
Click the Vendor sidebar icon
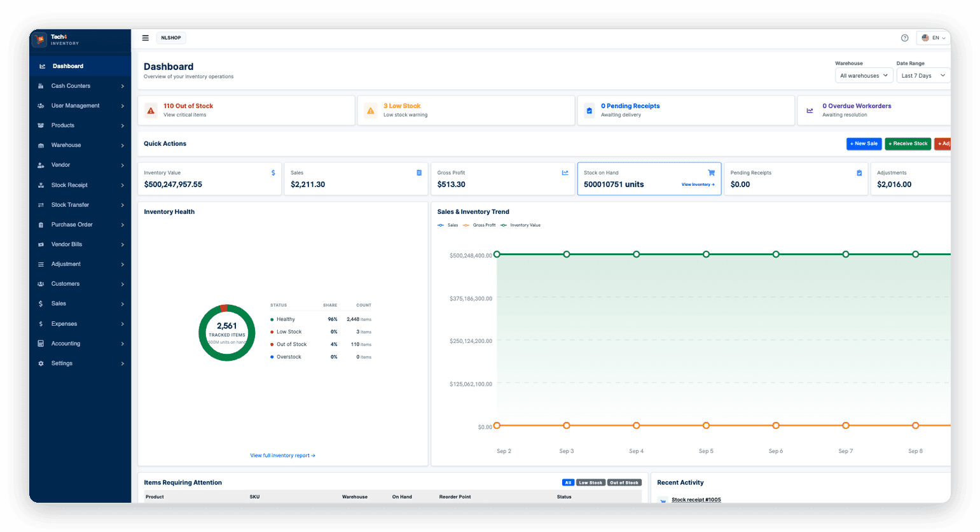click(x=41, y=165)
